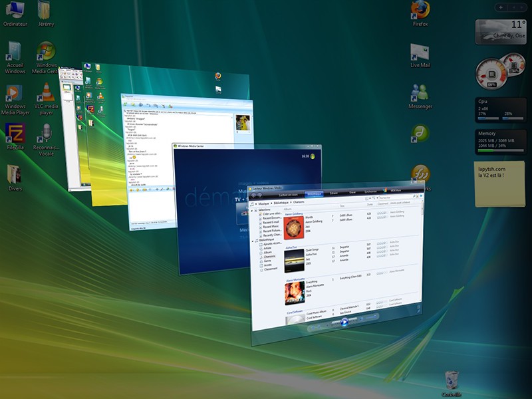Open the FileZilla desktop shortcut
Image resolution: width=532 pixels, height=399 pixels.
click(15, 136)
